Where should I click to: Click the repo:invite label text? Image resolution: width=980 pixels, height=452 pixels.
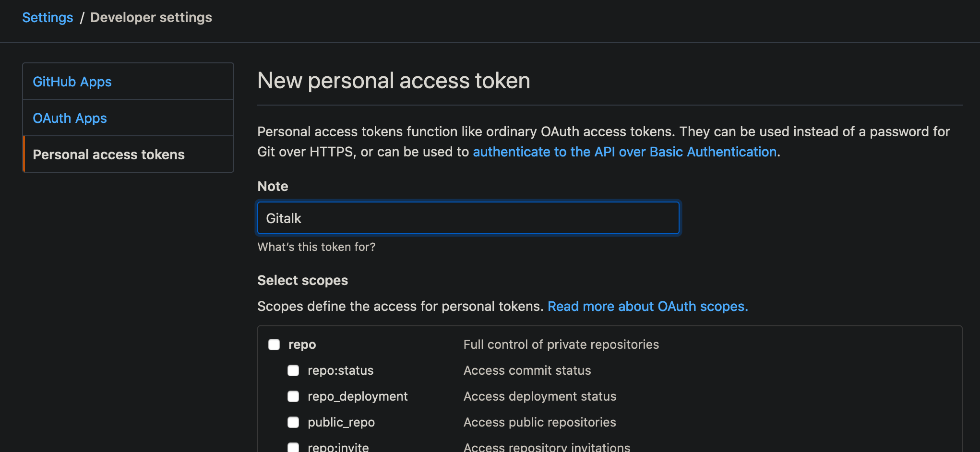338,447
